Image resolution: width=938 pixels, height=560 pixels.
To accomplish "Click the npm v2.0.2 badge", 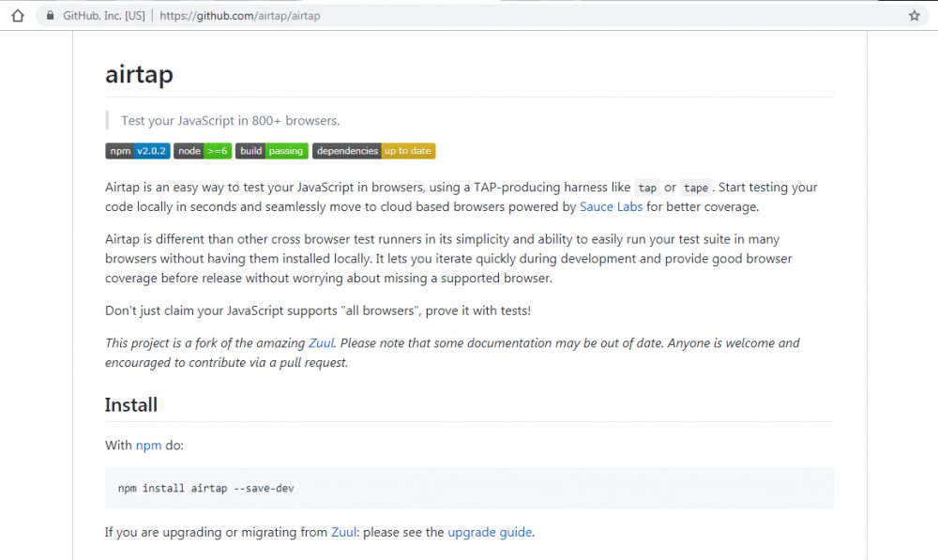I will (137, 151).
